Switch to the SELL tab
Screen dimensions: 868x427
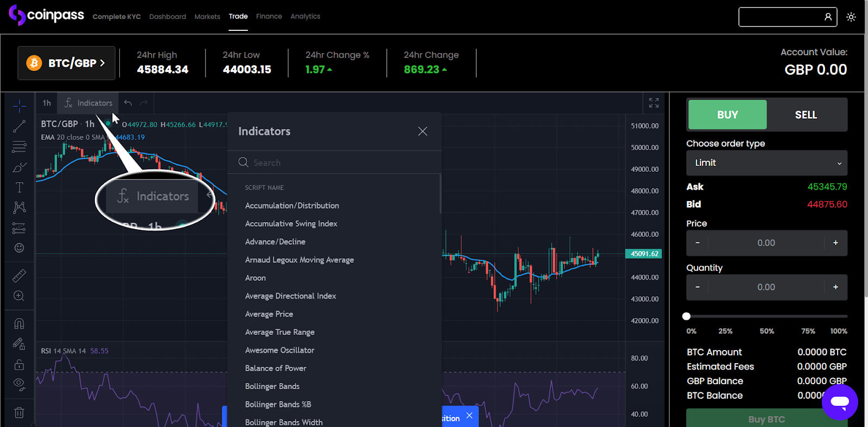pos(806,115)
